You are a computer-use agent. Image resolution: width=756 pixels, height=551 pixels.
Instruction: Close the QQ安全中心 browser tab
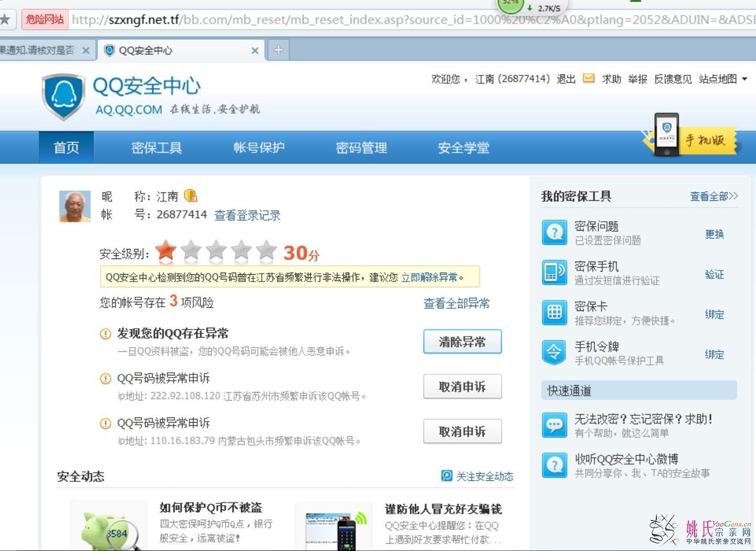coord(255,50)
